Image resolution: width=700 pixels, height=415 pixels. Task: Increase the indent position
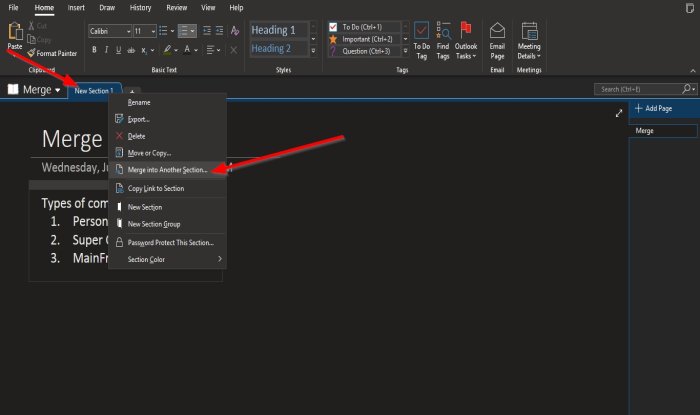(x=219, y=31)
